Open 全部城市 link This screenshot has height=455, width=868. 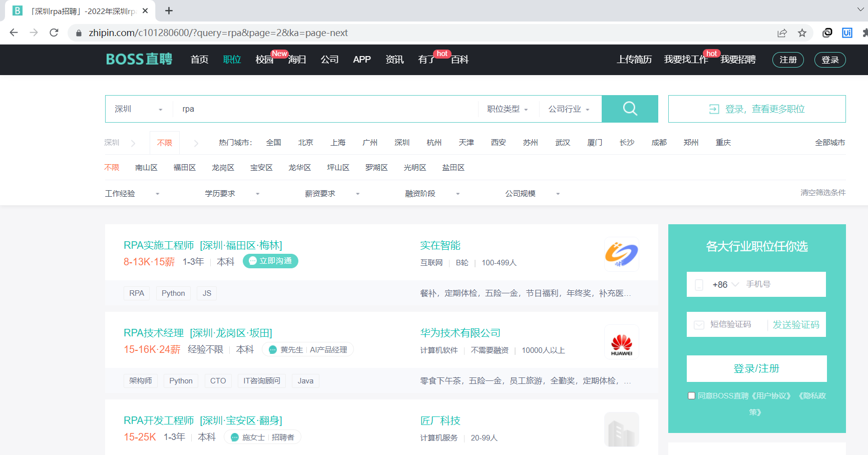(x=830, y=143)
